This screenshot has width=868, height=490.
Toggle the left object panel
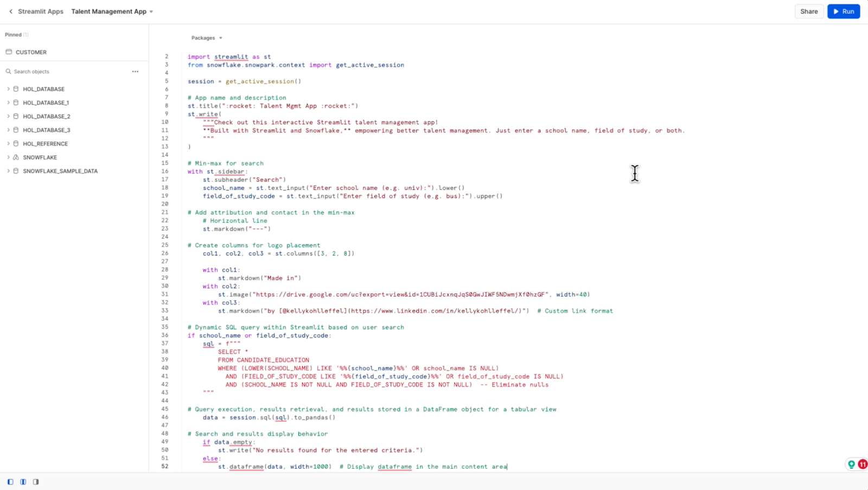click(x=10, y=482)
